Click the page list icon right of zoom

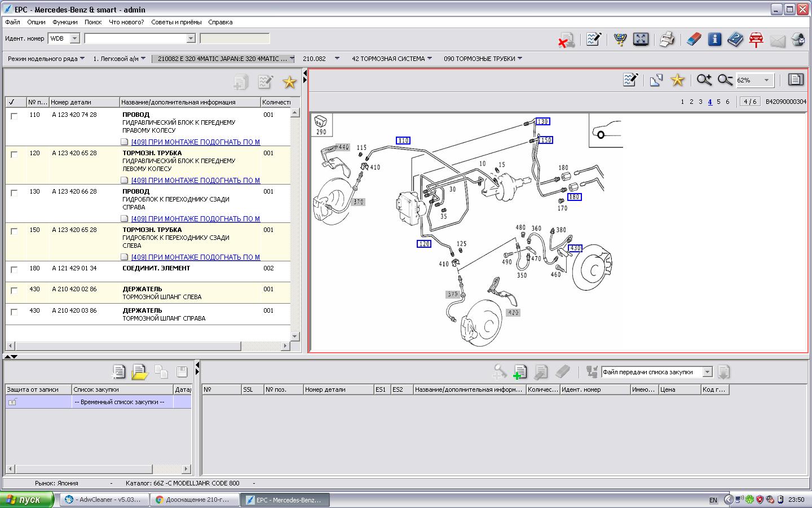click(x=796, y=80)
